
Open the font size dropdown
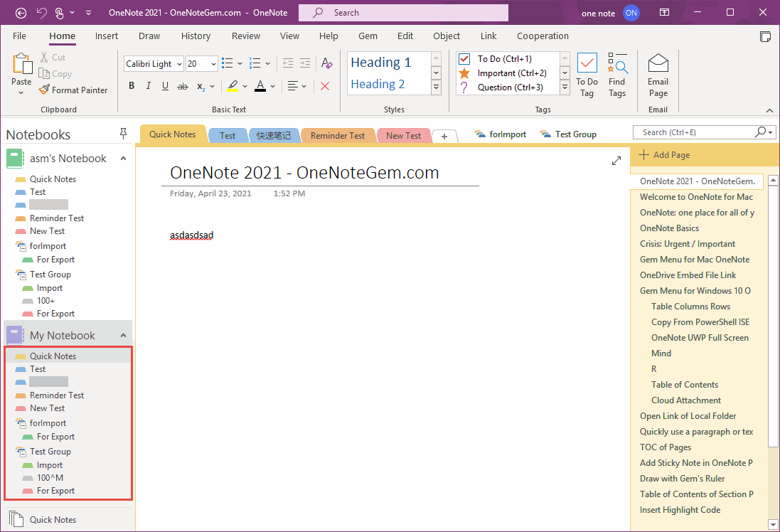coord(213,63)
